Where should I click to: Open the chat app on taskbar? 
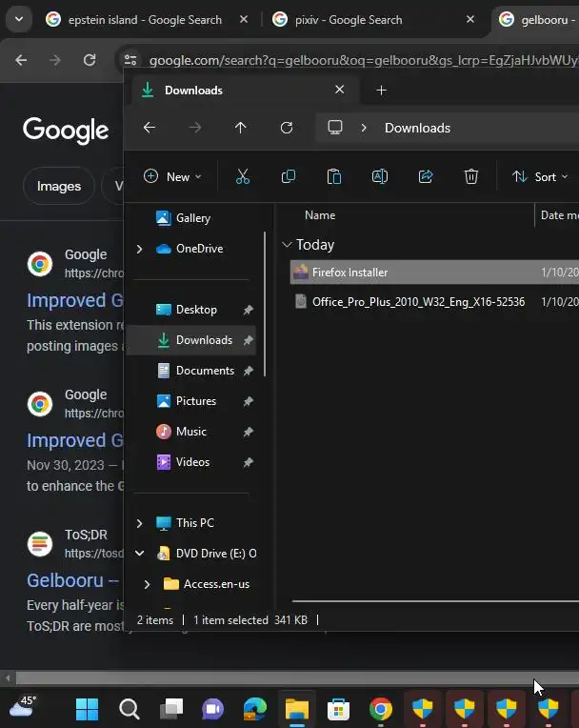click(x=213, y=709)
